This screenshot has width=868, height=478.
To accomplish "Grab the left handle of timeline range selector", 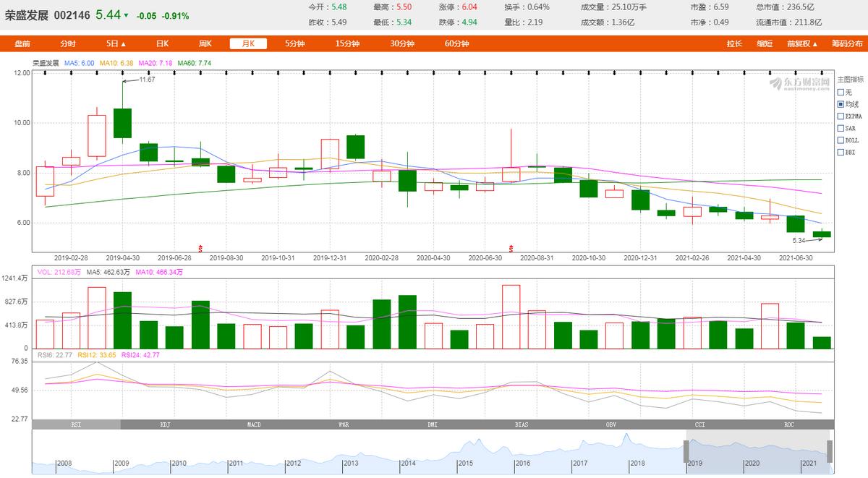I will 686,451.
